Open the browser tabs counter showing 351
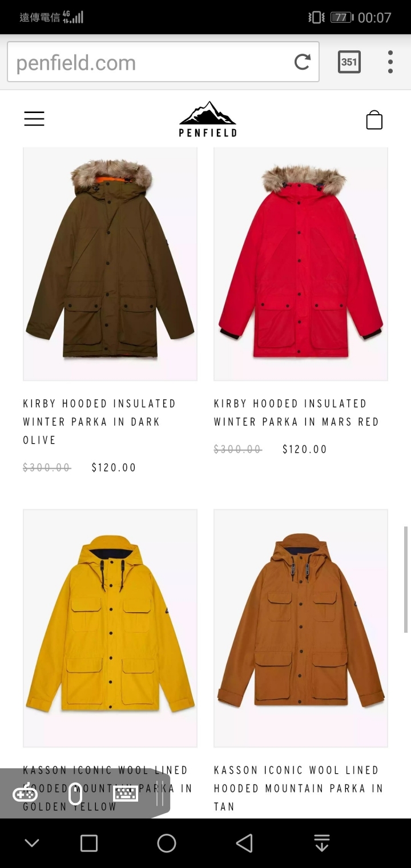This screenshot has height=868, width=411. (x=349, y=62)
